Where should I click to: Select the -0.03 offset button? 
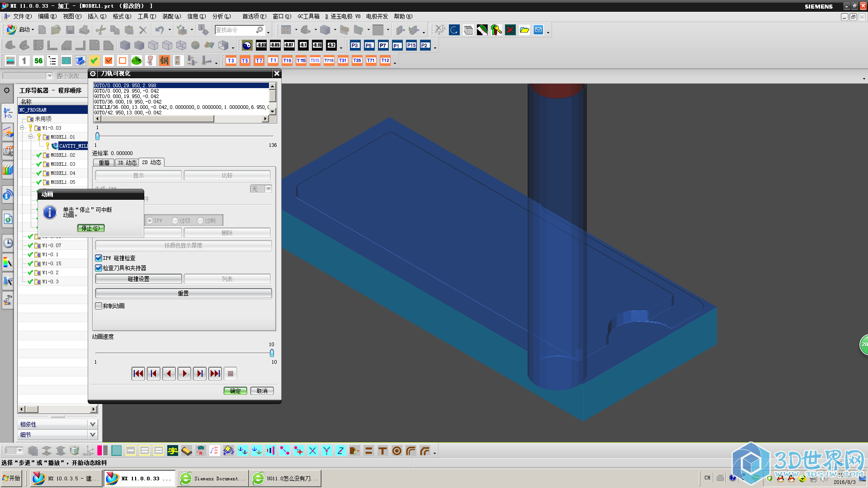click(261, 45)
